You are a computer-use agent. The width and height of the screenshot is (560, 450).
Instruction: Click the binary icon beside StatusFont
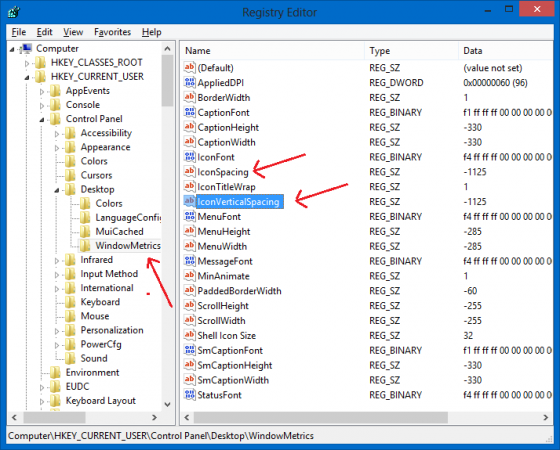coord(189,395)
